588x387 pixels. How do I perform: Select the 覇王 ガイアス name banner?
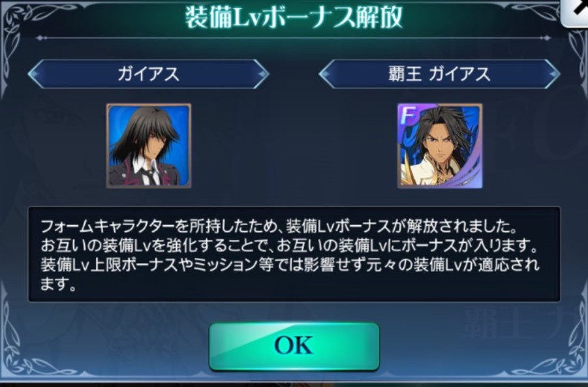(439, 74)
